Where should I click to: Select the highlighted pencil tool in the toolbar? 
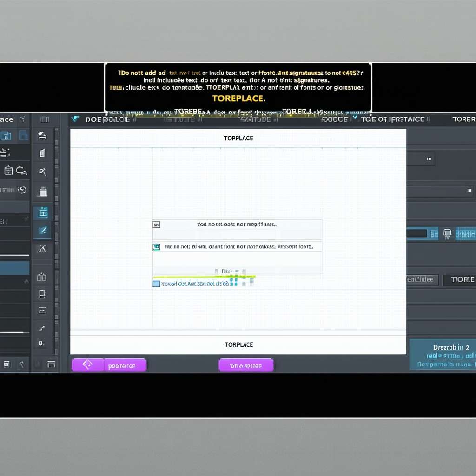(43, 230)
